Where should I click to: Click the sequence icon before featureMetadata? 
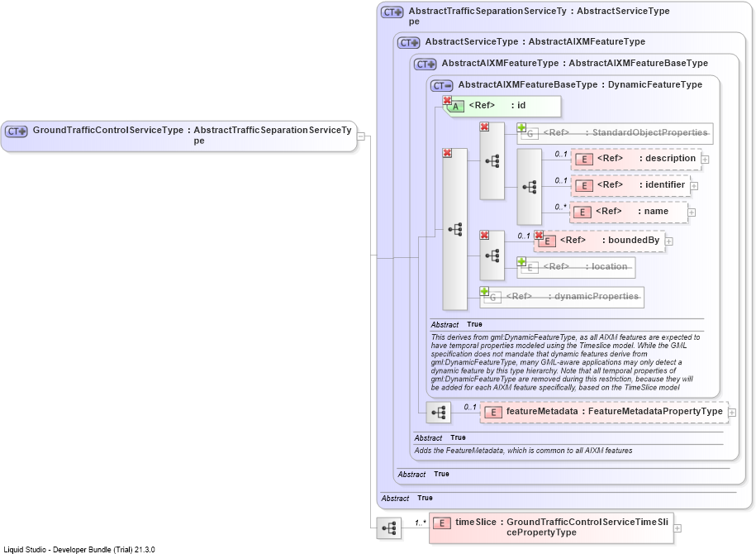439,413
